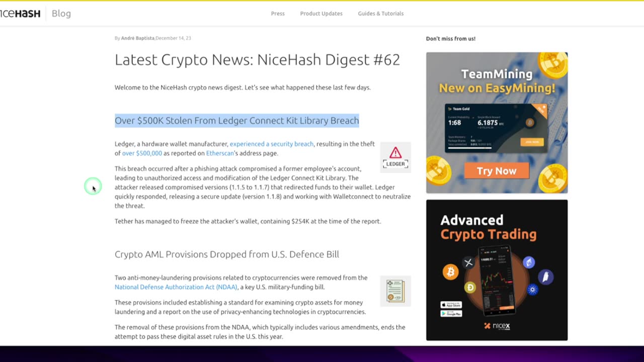Click the orange Bitcoin coin icon
Image resolution: width=644 pixels, height=362 pixels.
(450, 272)
